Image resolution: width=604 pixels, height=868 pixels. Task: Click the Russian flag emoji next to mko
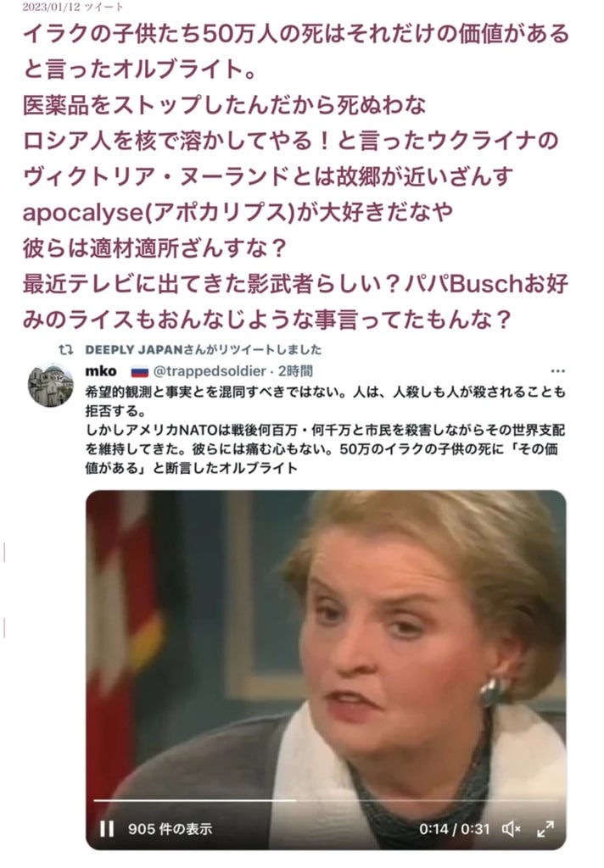coord(139,371)
